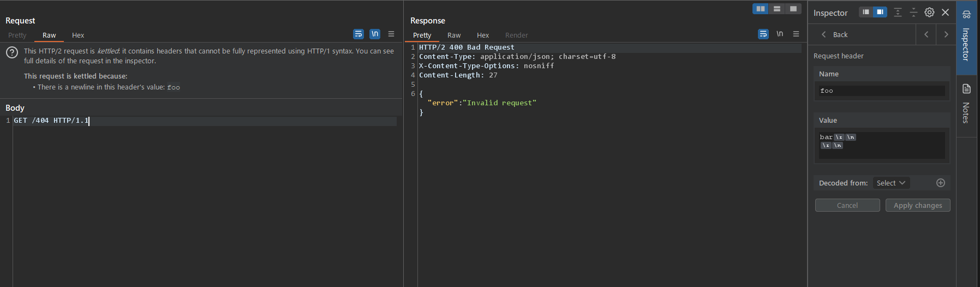The height and width of the screenshot is (287, 980).
Task: Dock the Inspector panel to the right
Action: 880,12
